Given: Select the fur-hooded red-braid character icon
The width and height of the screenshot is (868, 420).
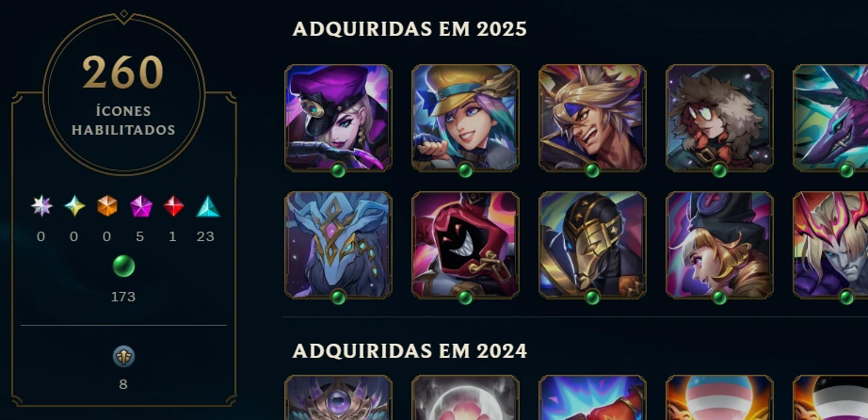Looking at the screenshot, I should [x=719, y=118].
